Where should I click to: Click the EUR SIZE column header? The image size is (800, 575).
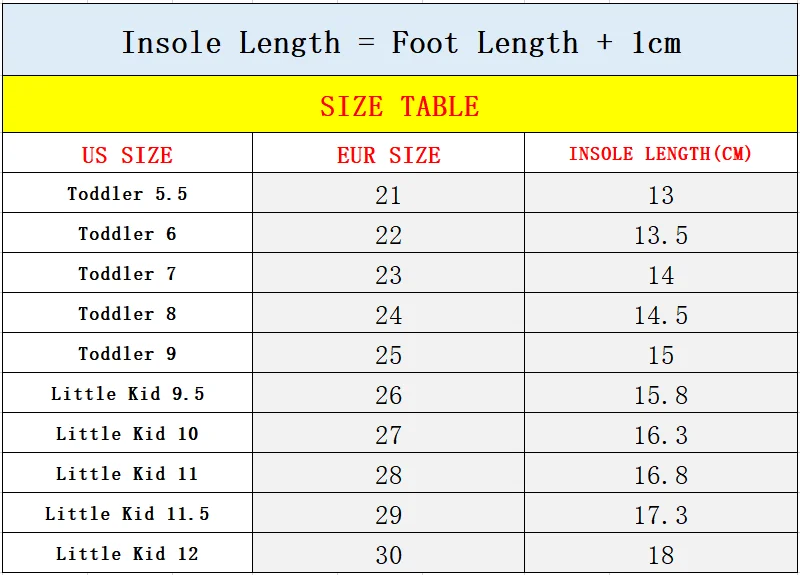click(x=388, y=155)
